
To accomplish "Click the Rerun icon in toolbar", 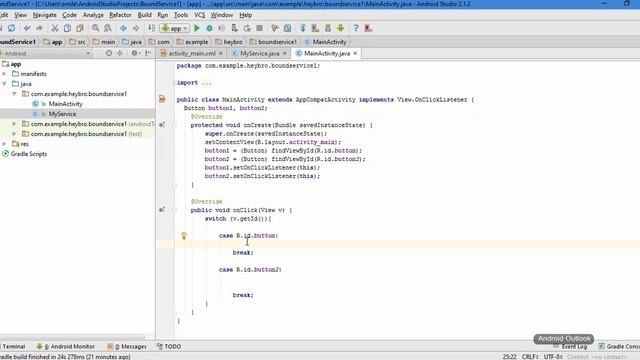I will tap(247, 28).
